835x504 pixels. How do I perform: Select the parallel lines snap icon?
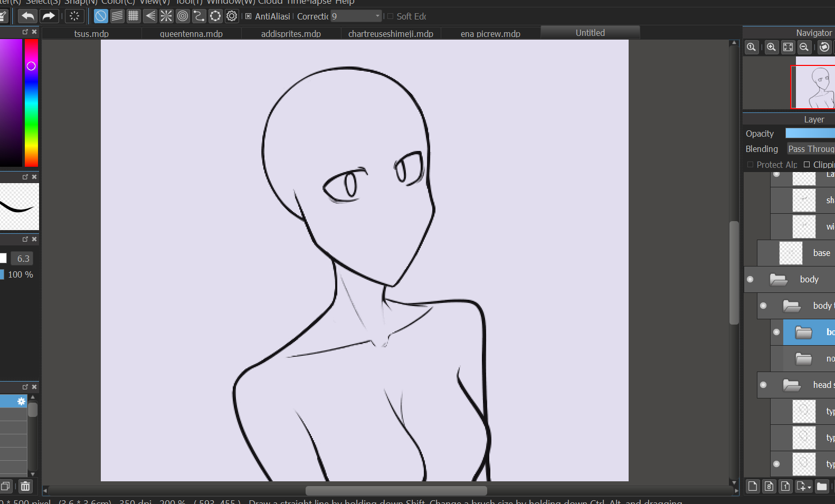tap(117, 16)
